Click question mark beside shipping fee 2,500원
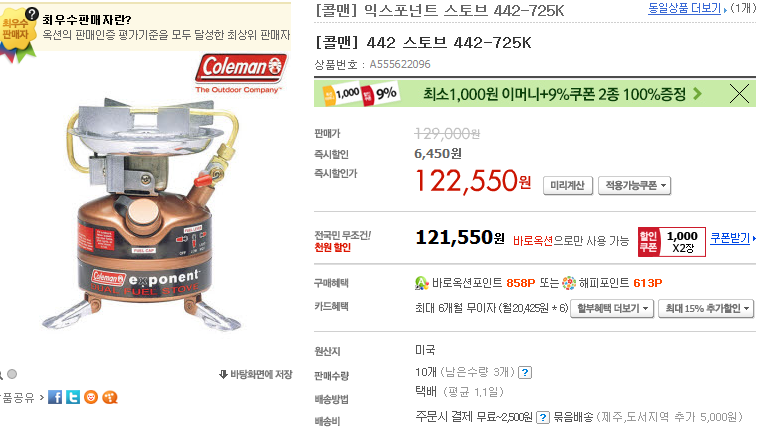The width and height of the screenshot is (773, 427). [x=543, y=418]
